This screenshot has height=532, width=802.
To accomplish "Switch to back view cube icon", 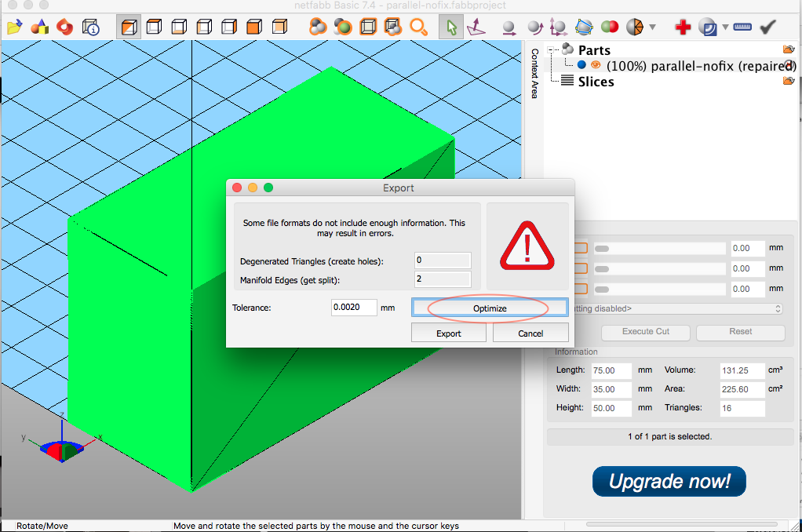I will click(279, 27).
